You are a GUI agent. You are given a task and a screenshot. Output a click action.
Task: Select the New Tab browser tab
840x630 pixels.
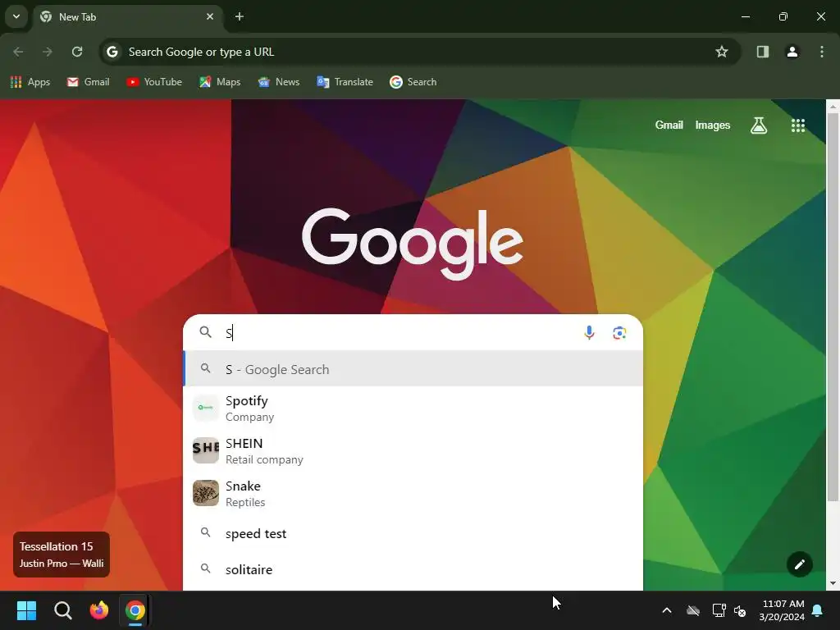[127, 17]
